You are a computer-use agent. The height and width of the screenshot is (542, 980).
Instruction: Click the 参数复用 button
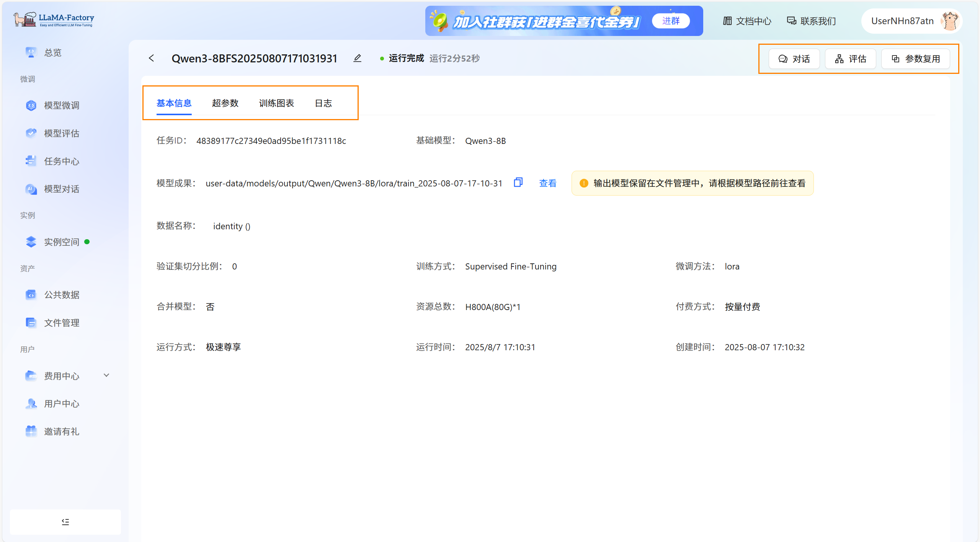(x=916, y=59)
